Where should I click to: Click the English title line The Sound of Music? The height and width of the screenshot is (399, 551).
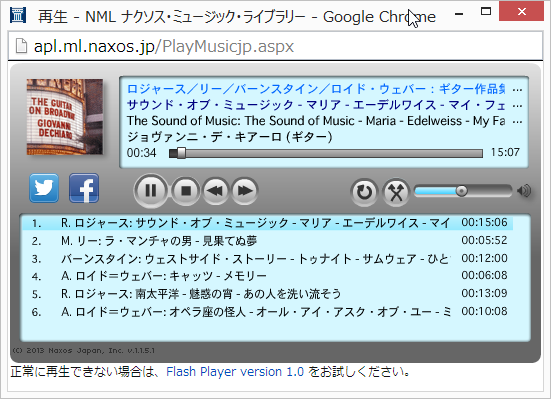[316, 121]
